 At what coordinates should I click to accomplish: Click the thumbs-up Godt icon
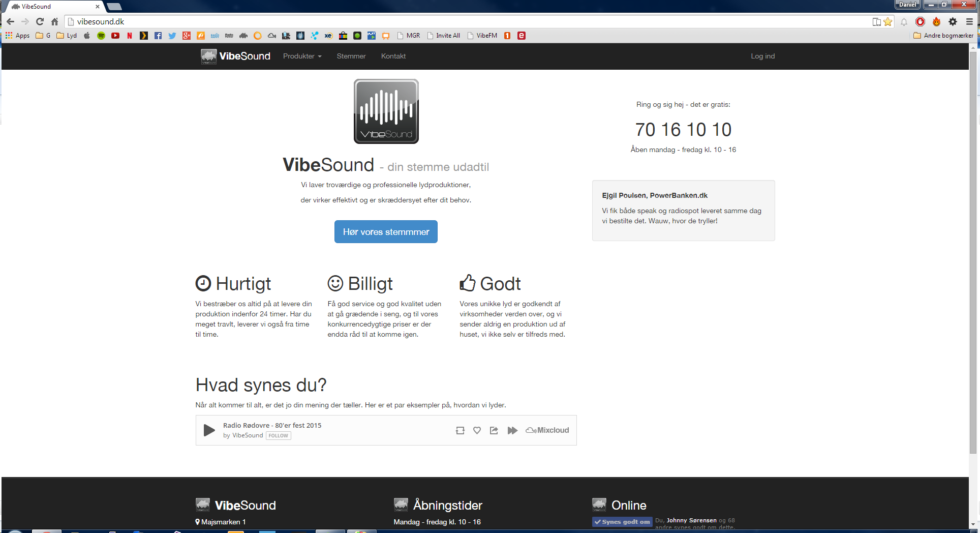(468, 283)
